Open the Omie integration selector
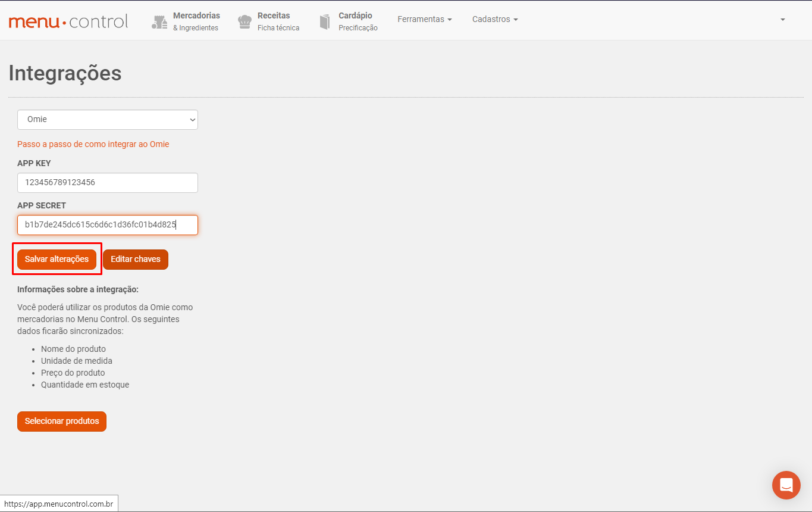The image size is (812, 512). 108,120
